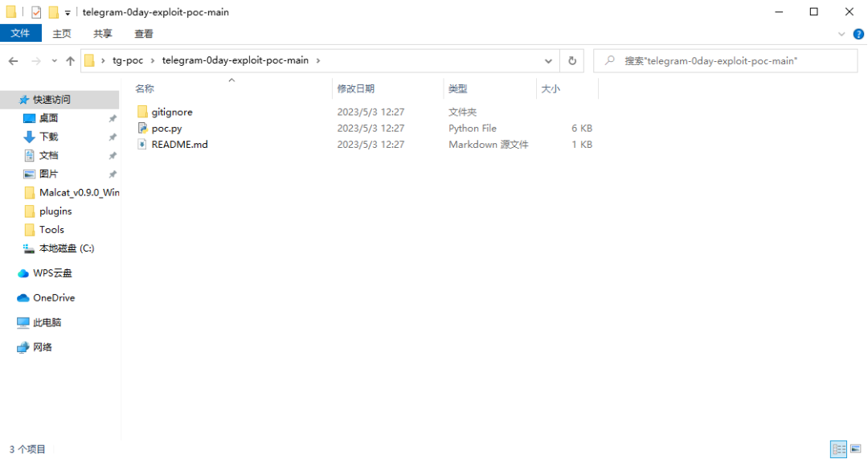The width and height of the screenshot is (868, 459).
Task: Select the gitignore folder icon
Action: click(x=142, y=112)
